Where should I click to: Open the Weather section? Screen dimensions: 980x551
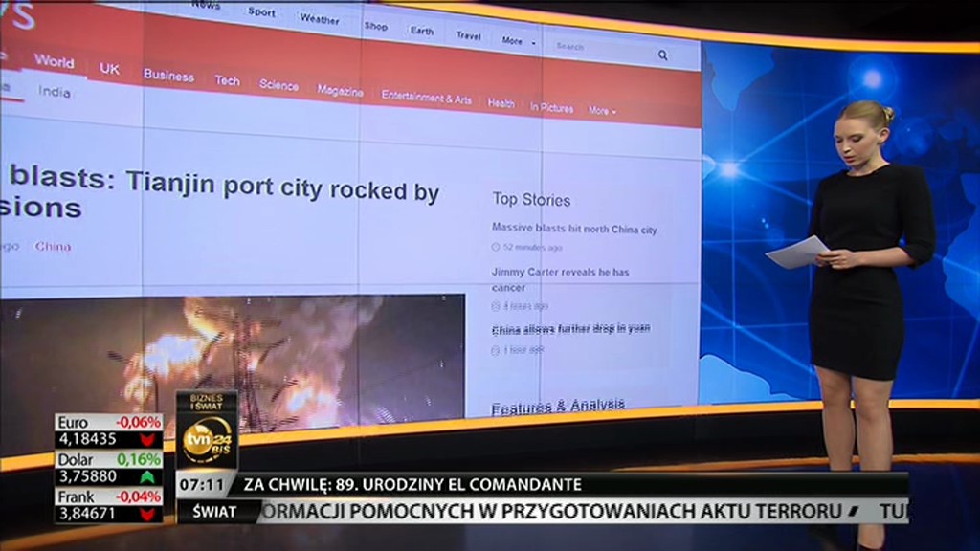[x=320, y=19]
